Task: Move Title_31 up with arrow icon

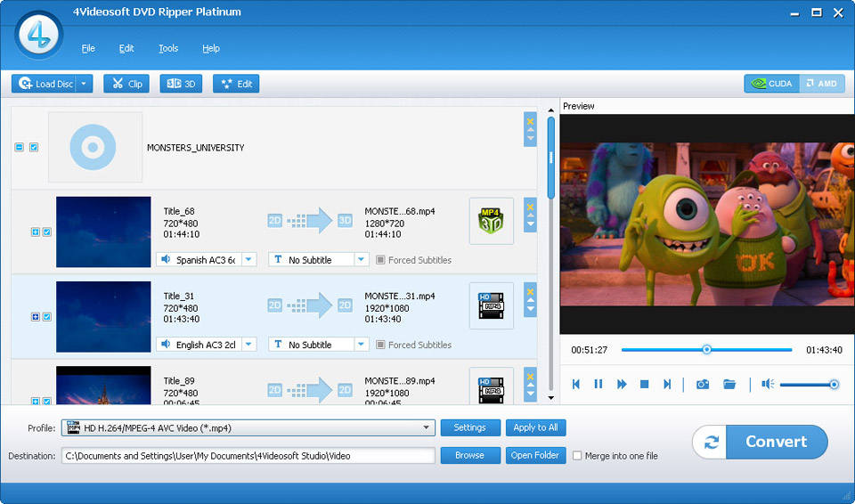Action: point(530,301)
